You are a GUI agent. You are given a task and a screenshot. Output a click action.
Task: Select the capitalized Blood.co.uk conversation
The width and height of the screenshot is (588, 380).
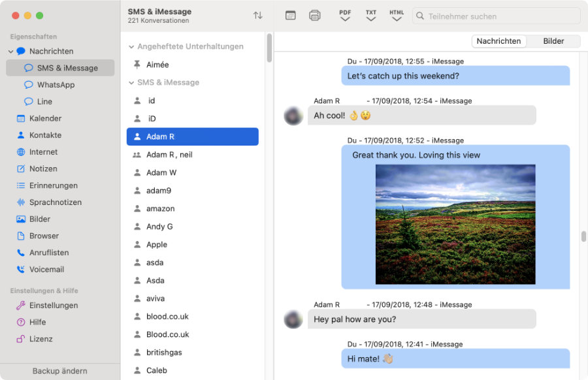click(192, 335)
